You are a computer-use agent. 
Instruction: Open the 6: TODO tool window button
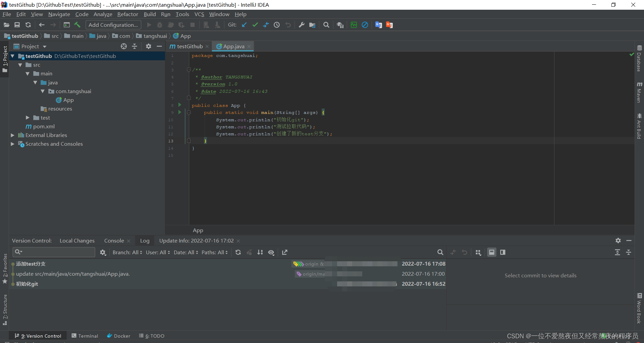pyautogui.click(x=152, y=336)
